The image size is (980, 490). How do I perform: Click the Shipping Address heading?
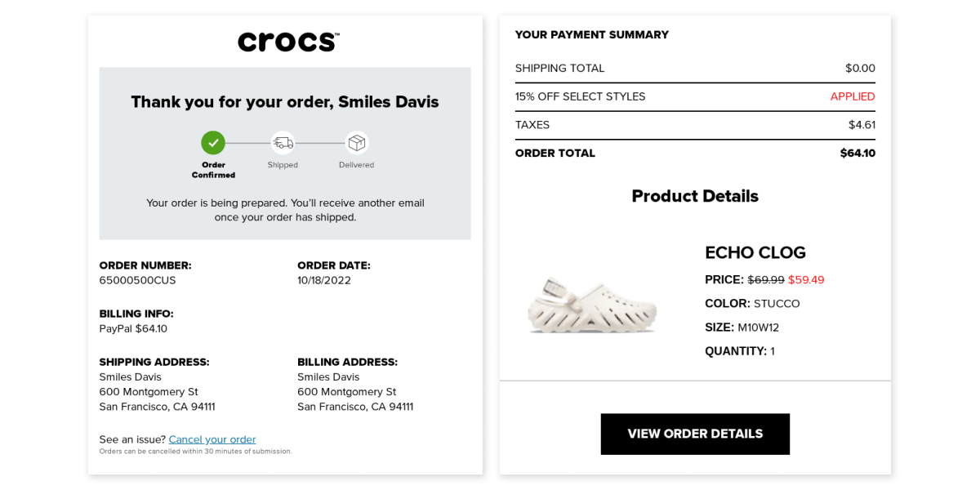[x=154, y=362]
